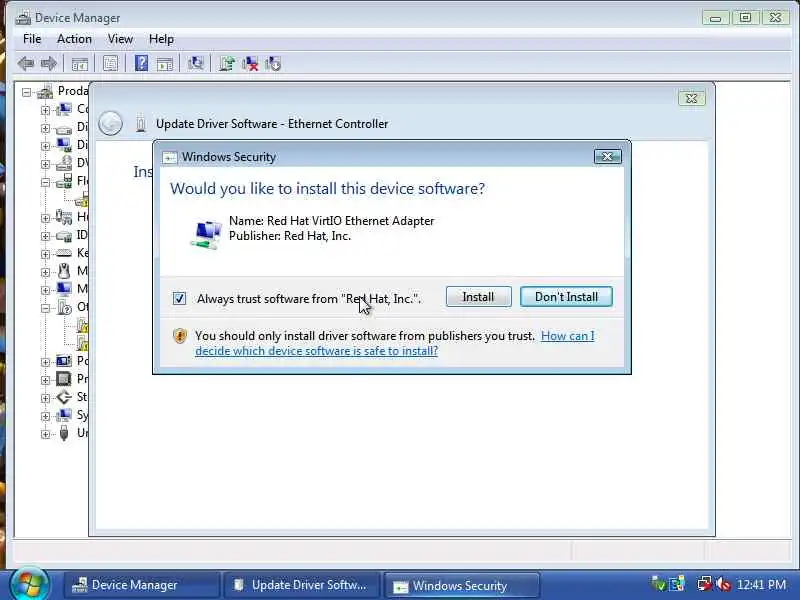Screen dimensions: 800x600
Task: Expand the Processors category node
Action: (x=45, y=380)
